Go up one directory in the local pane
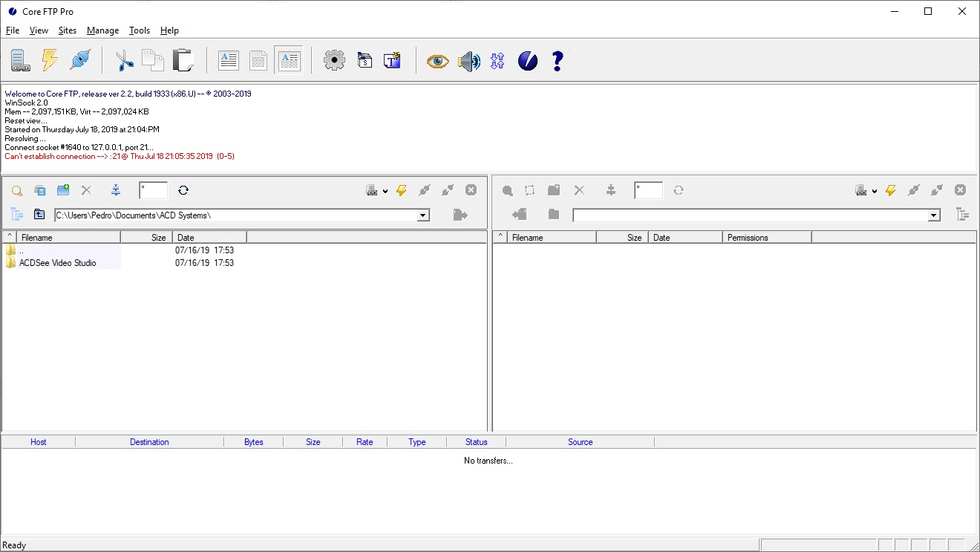This screenshot has height=552, width=980. tap(39, 214)
